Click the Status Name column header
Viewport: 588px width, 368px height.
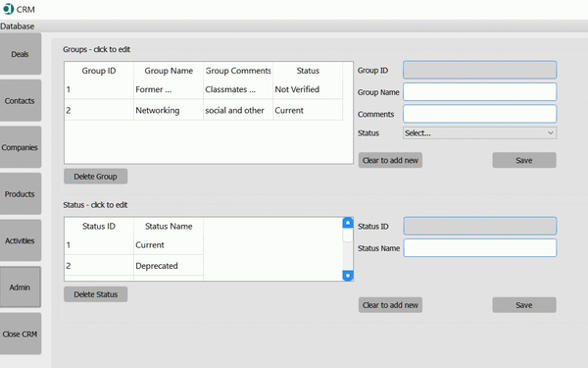click(x=169, y=226)
